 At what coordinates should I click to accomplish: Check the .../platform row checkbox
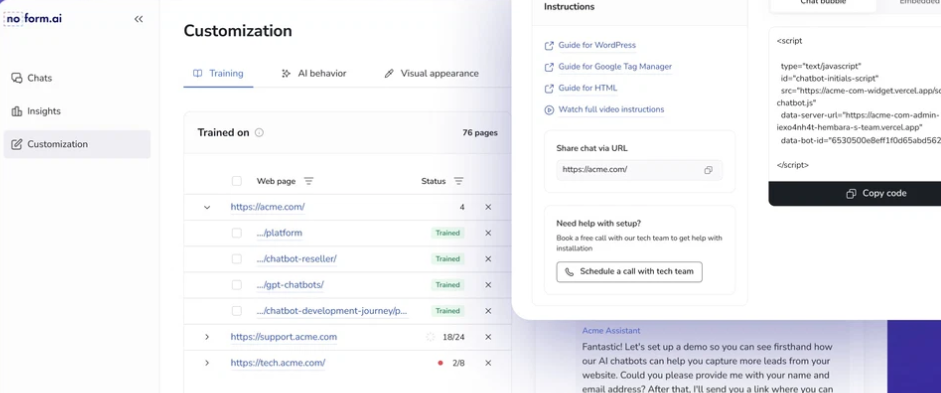(x=236, y=233)
